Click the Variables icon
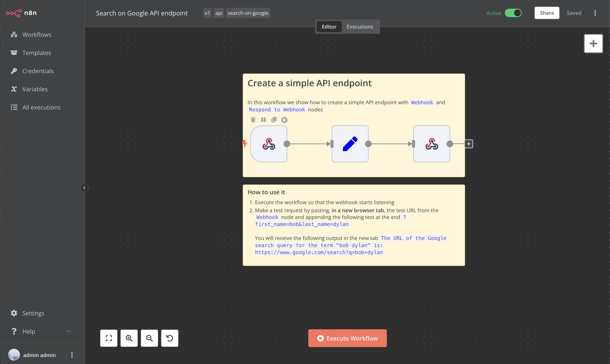This screenshot has width=610, height=364. point(14,89)
